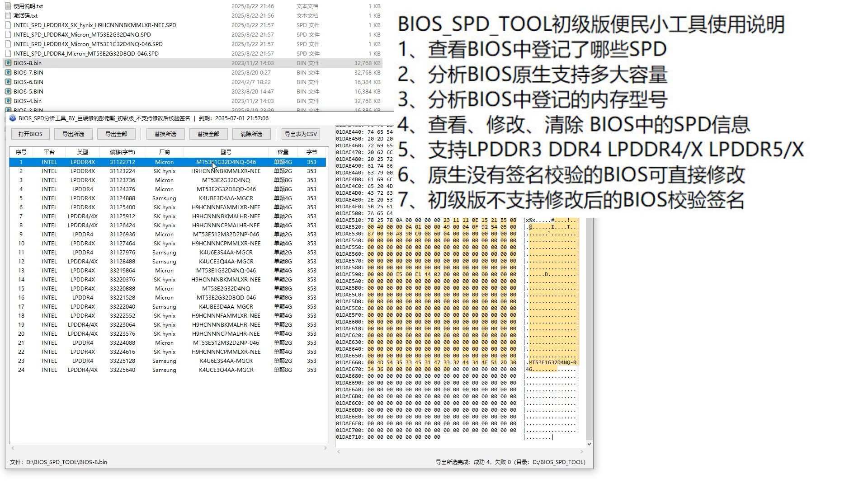Select row 4 model MT53E2G32D8QD-046
868x488 pixels.
(226, 189)
